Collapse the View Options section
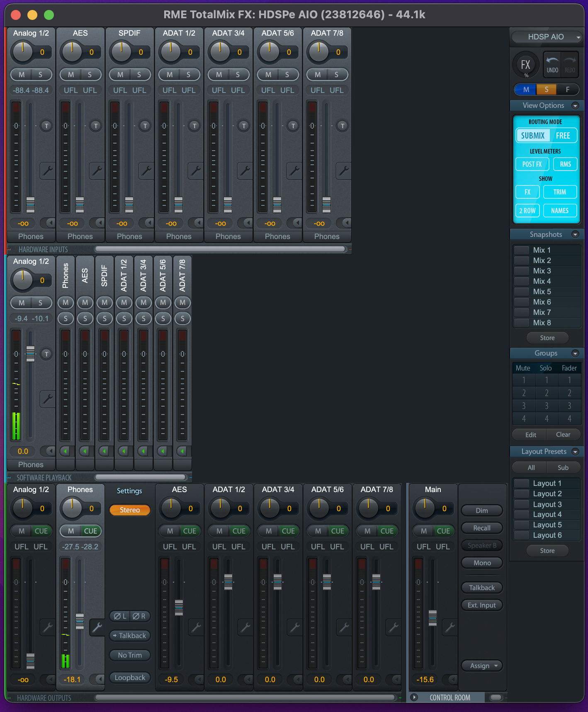 coord(575,106)
